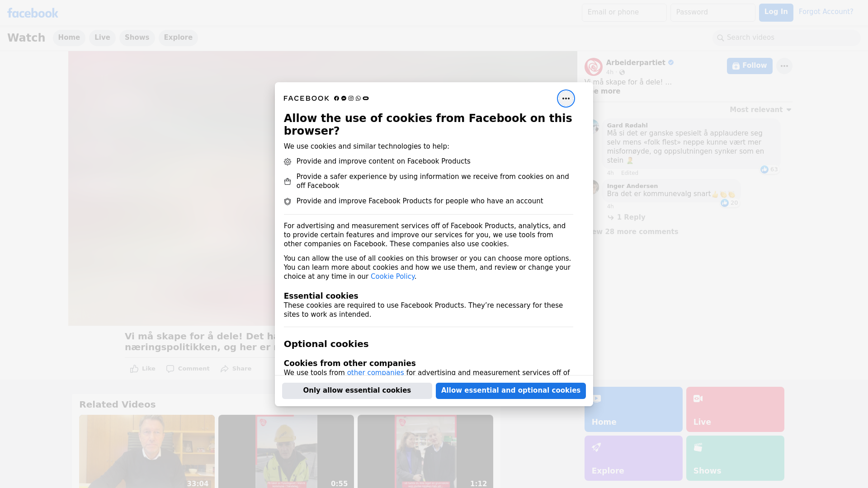This screenshot has width=868, height=488.
Task: Open the related video lasting 33:04
Action: pyautogui.click(x=147, y=451)
